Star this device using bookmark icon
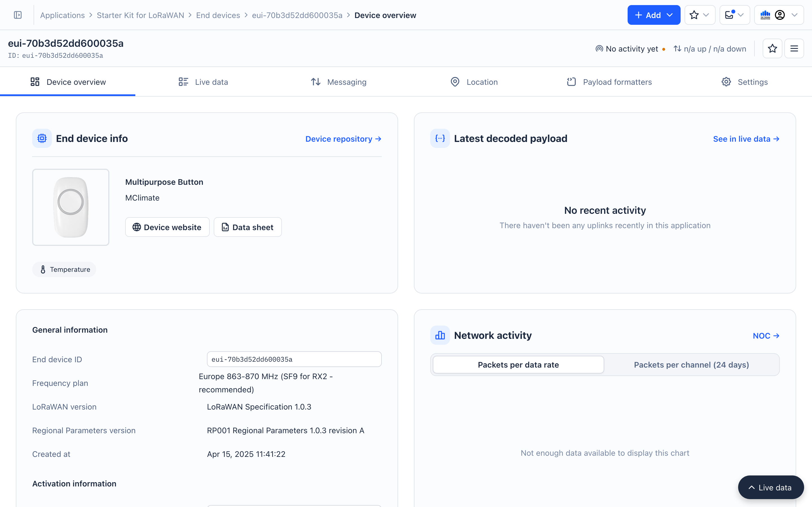 pos(773,49)
